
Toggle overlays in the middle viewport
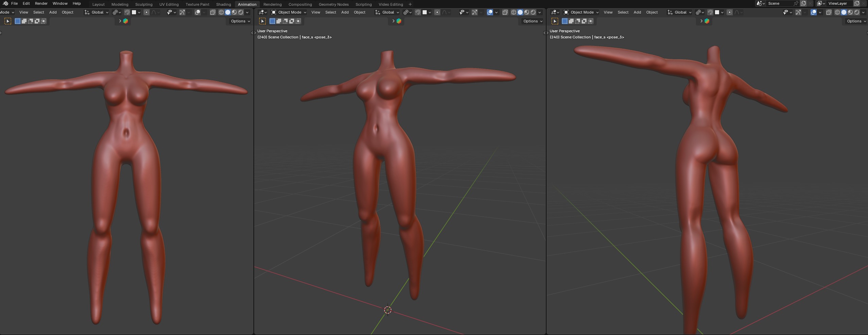point(490,12)
